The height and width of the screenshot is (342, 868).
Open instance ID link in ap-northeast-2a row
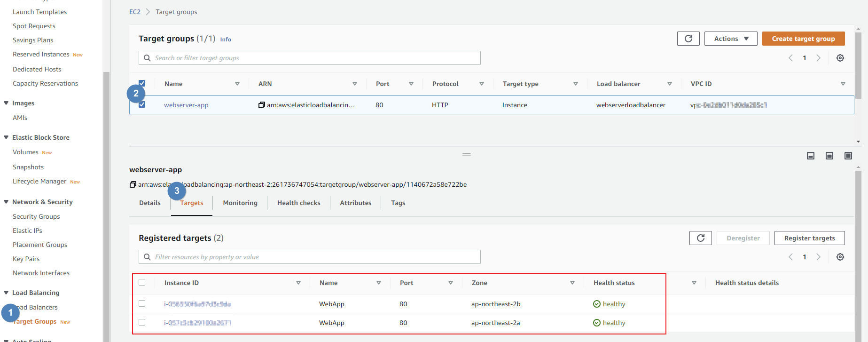(x=197, y=323)
